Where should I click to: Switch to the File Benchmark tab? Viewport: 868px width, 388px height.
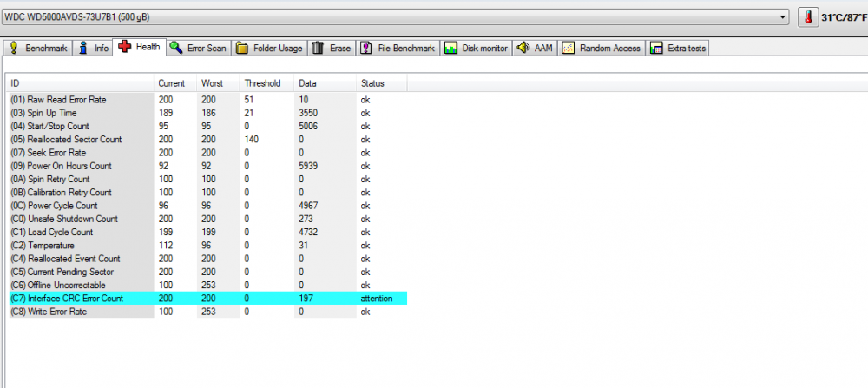[x=406, y=48]
